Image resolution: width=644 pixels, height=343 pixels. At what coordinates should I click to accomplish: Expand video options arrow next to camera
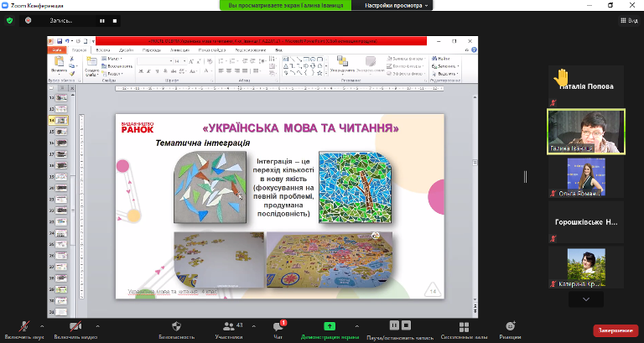pos(97,326)
